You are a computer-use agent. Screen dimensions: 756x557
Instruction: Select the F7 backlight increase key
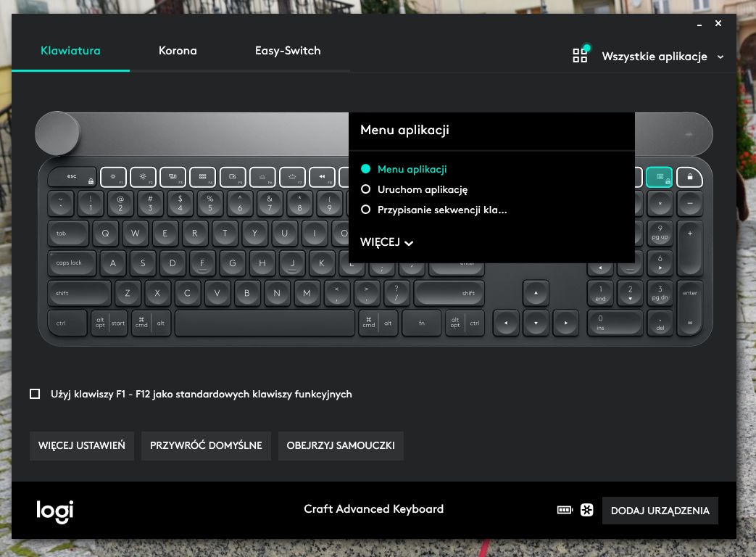coord(292,177)
